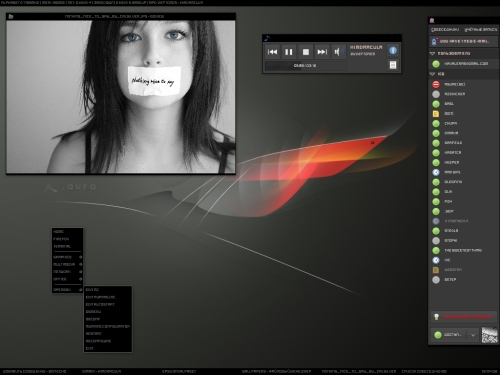The width and height of the screenshot is (500, 375).
Task: Click the clock at bottom-right of panel
Action: (490, 371)
